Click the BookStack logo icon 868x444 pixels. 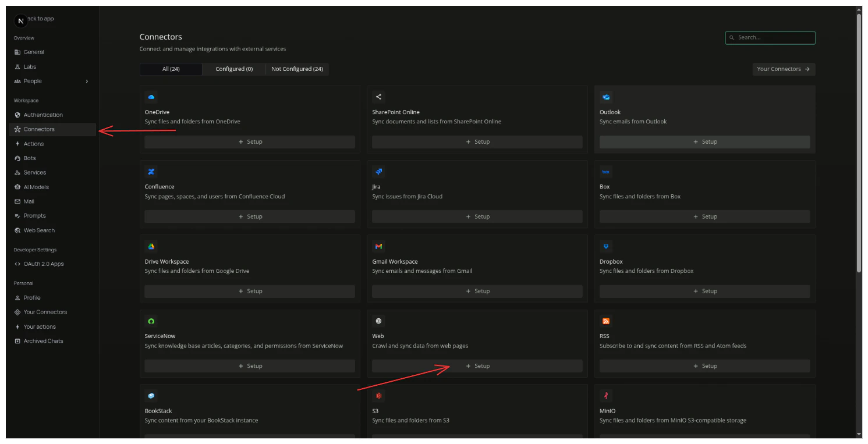tap(151, 396)
